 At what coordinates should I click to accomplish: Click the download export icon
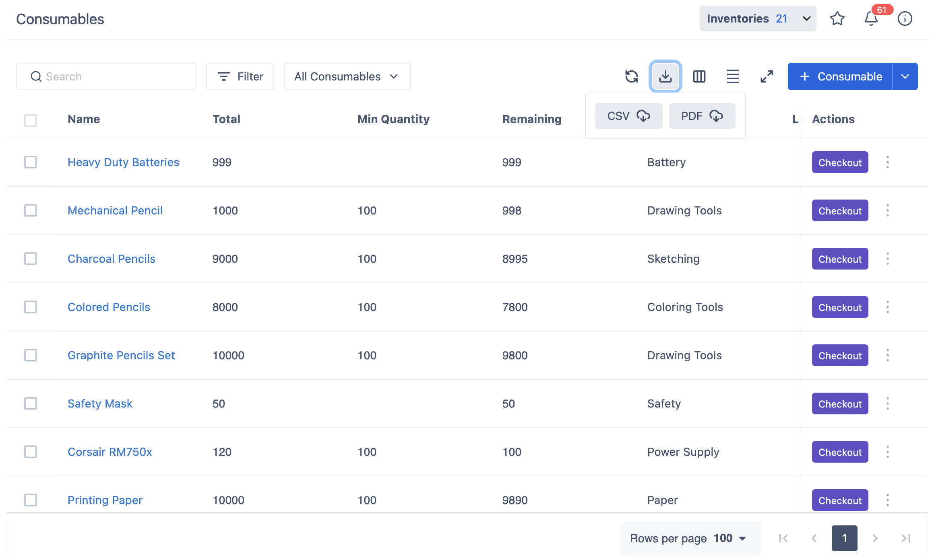(665, 76)
